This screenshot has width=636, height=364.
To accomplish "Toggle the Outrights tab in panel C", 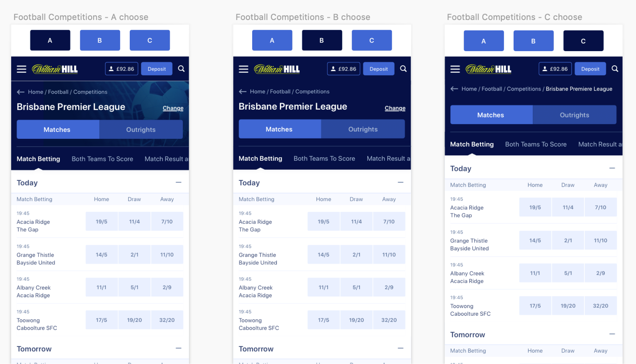I will [x=574, y=114].
